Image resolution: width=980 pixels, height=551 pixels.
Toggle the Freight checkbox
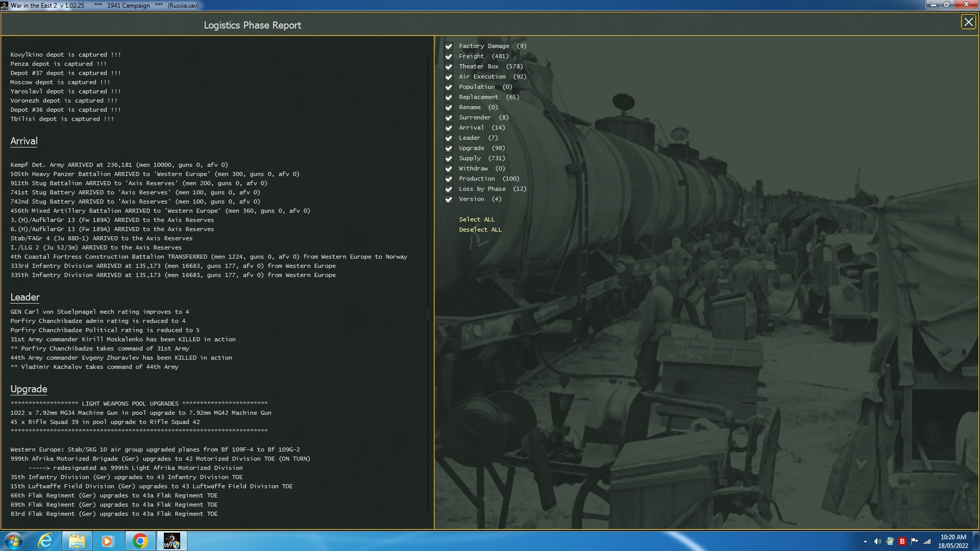(x=449, y=57)
